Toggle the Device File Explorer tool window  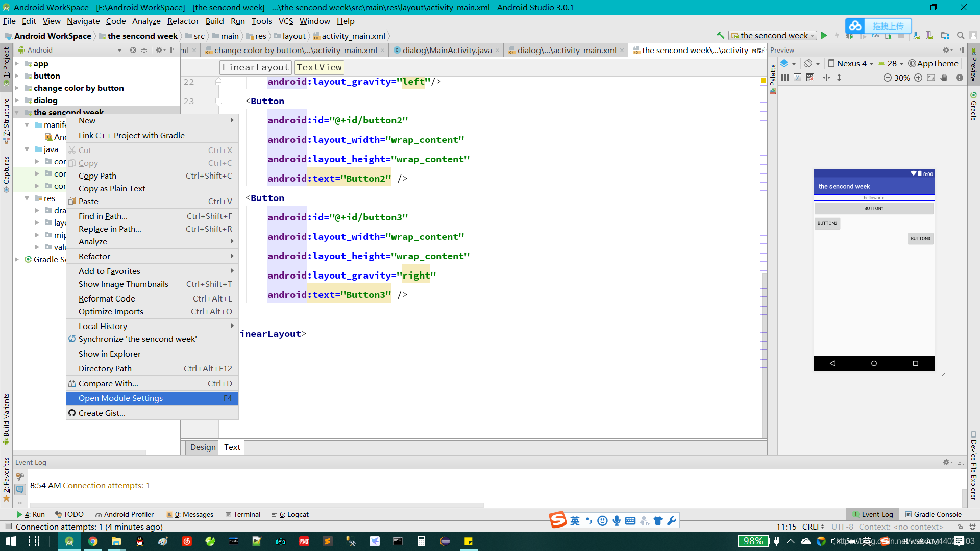(x=973, y=466)
